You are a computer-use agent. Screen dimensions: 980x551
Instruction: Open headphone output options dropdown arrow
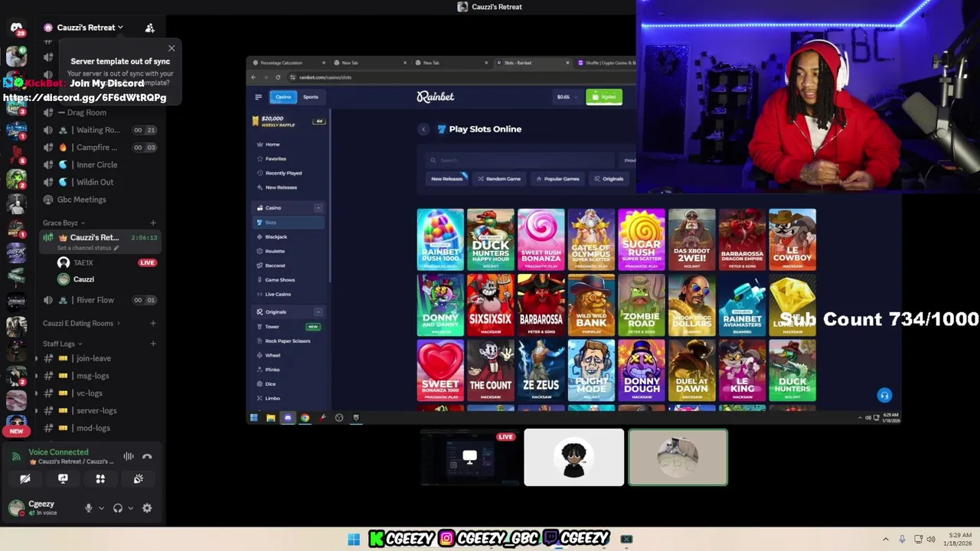(x=130, y=508)
